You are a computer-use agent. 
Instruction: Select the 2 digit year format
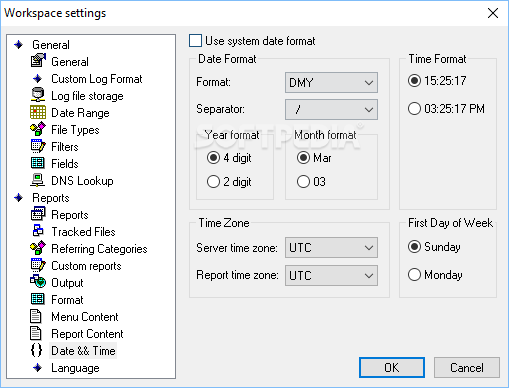click(213, 182)
